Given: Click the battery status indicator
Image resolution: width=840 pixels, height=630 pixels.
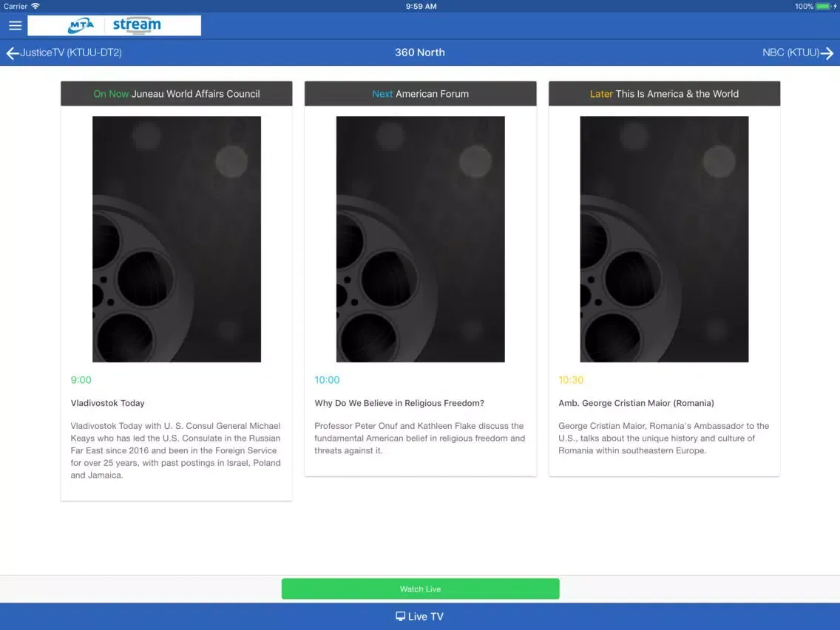Looking at the screenshot, I should pyautogui.click(x=816, y=7).
